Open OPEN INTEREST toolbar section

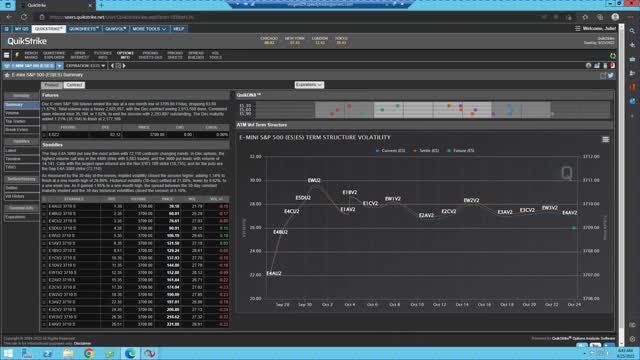[x=80, y=55]
